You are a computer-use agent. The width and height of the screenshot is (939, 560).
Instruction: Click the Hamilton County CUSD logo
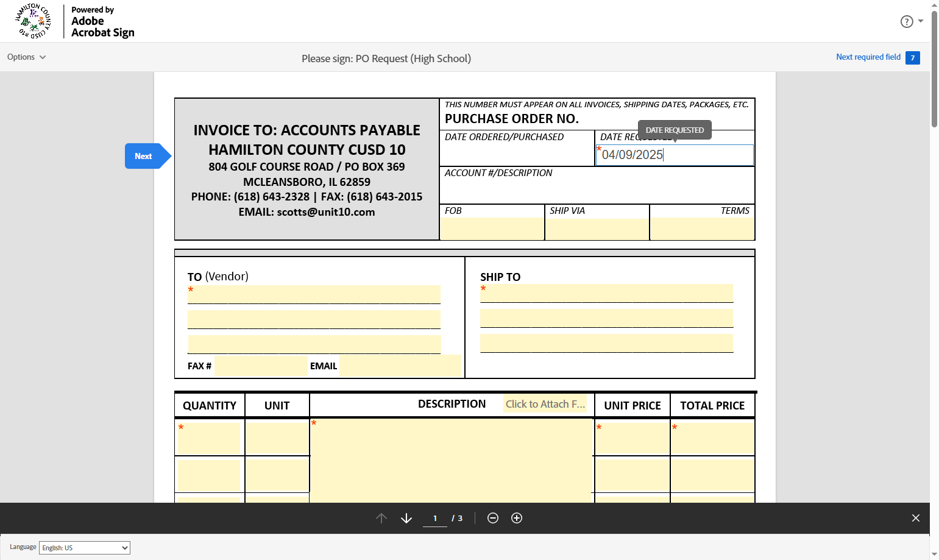tap(33, 21)
